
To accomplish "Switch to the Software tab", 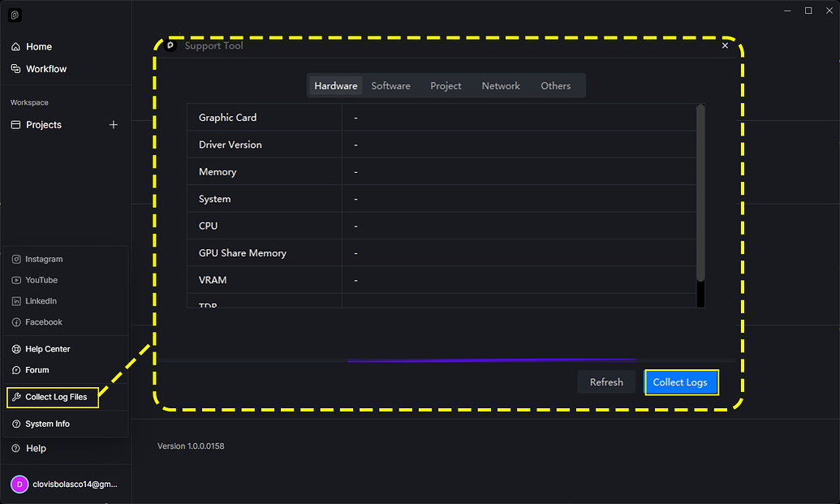I will tap(390, 85).
